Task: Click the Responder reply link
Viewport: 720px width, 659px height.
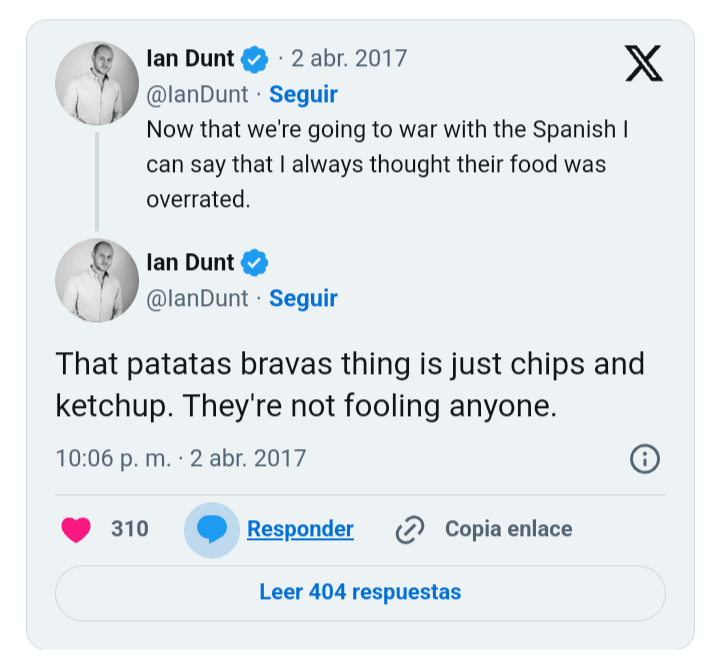Action: [x=300, y=529]
